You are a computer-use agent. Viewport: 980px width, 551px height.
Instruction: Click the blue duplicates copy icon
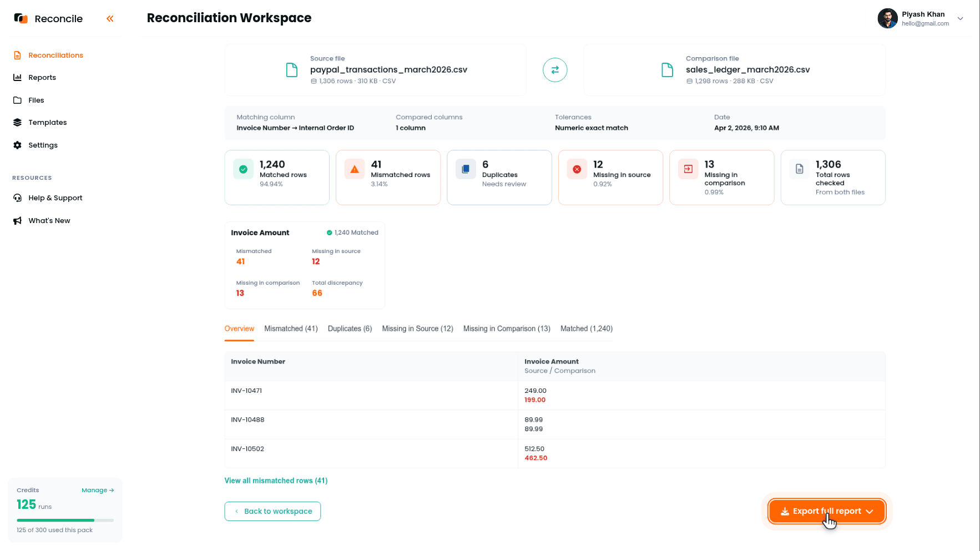coord(466,169)
